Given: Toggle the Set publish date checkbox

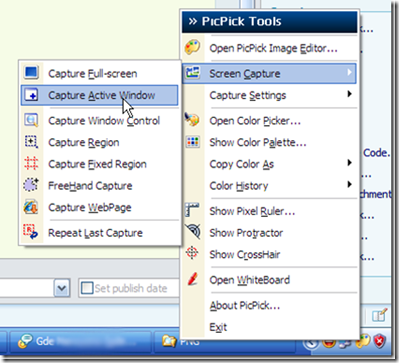Looking at the screenshot, I should point(87,288).
